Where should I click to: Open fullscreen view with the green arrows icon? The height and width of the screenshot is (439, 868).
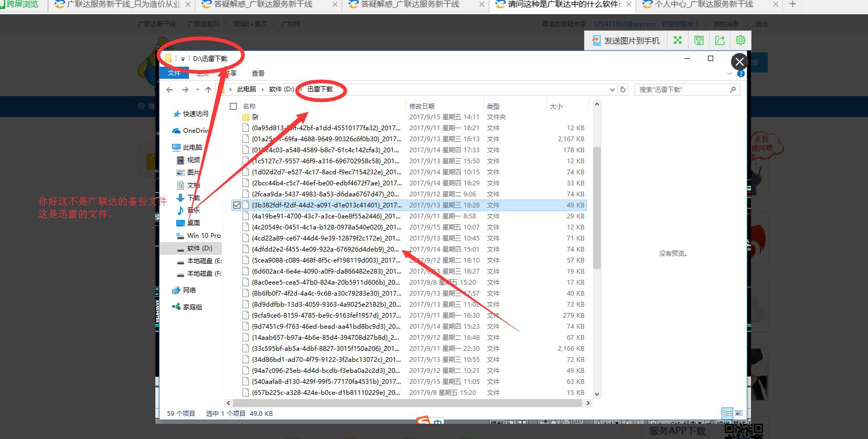click(x=678, y=40)
